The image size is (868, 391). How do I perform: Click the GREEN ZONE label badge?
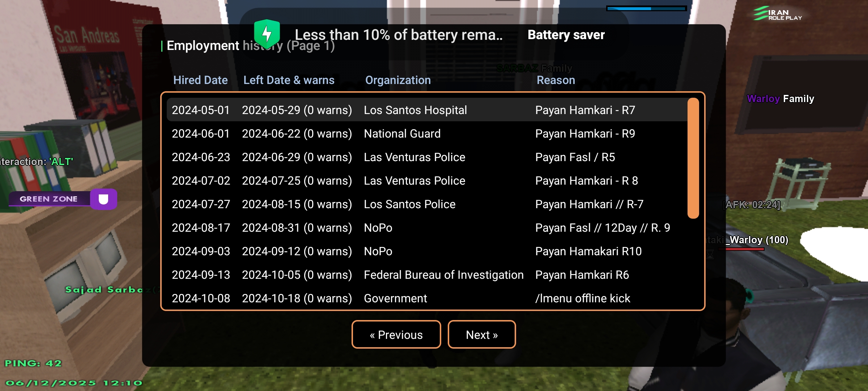click(49, 199)
